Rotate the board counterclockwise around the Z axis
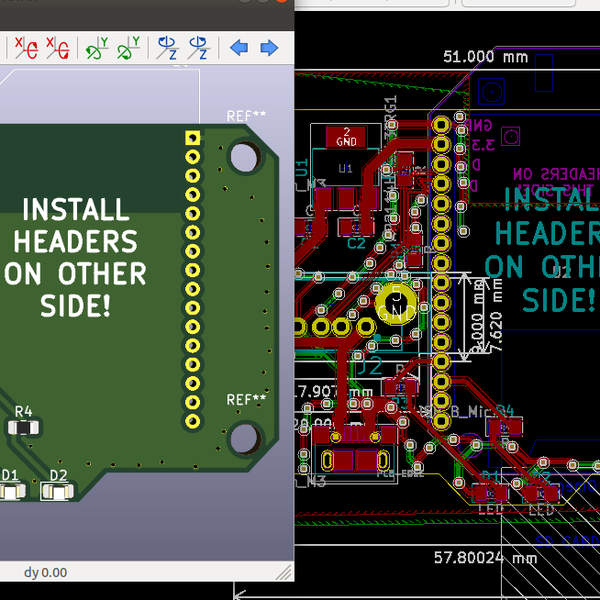Image resolution: width=600 pixels, height=600 pixels. tap(199, 48)
